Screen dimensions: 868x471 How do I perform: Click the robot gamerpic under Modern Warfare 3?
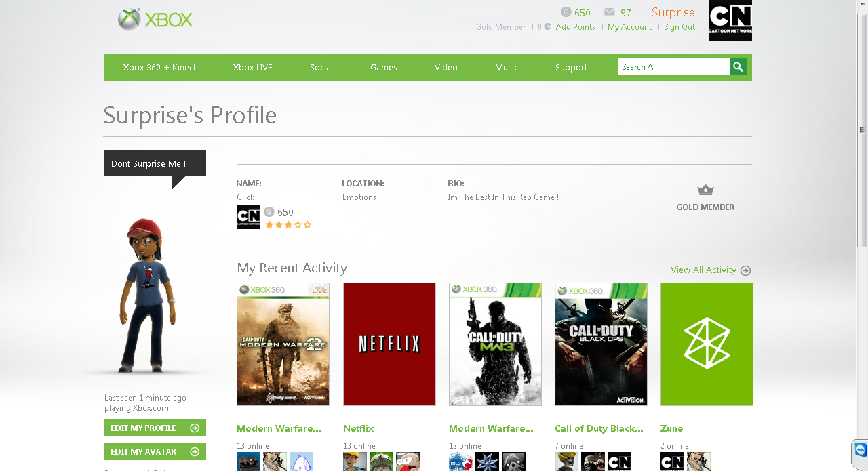point(513,462)
